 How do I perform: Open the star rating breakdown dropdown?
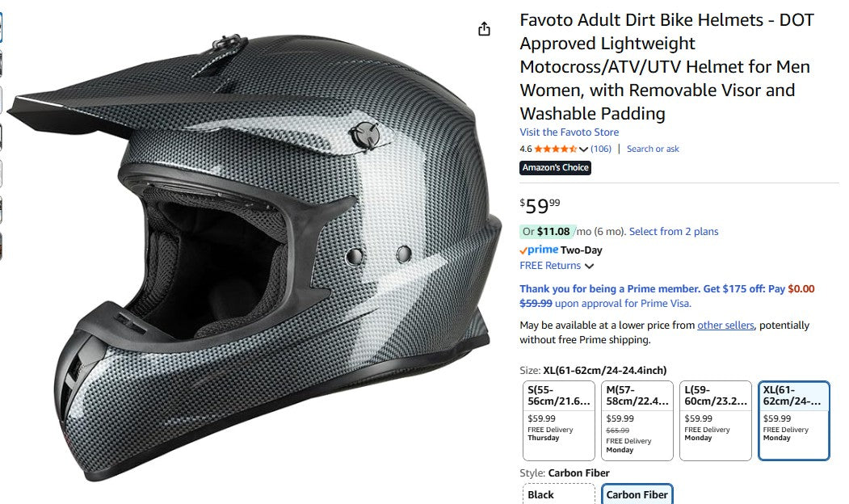click(584, 149)
